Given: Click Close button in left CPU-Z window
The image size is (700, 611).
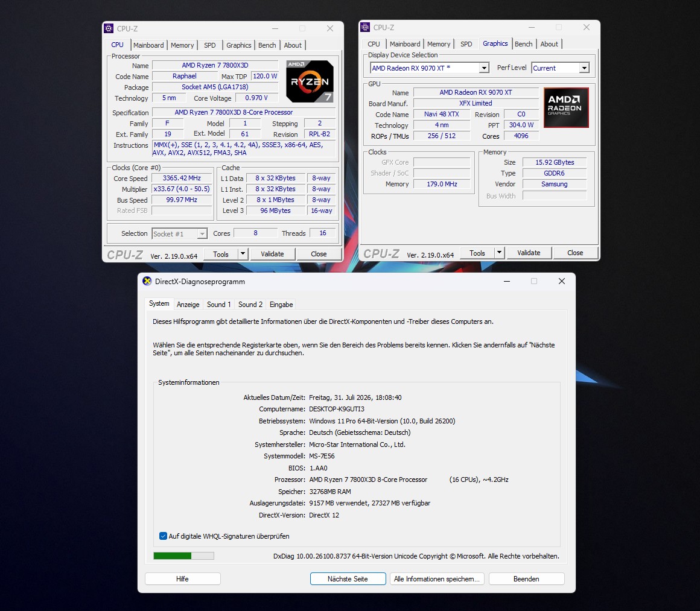Looking at the screenshot, I should click(x=319, y=254).
